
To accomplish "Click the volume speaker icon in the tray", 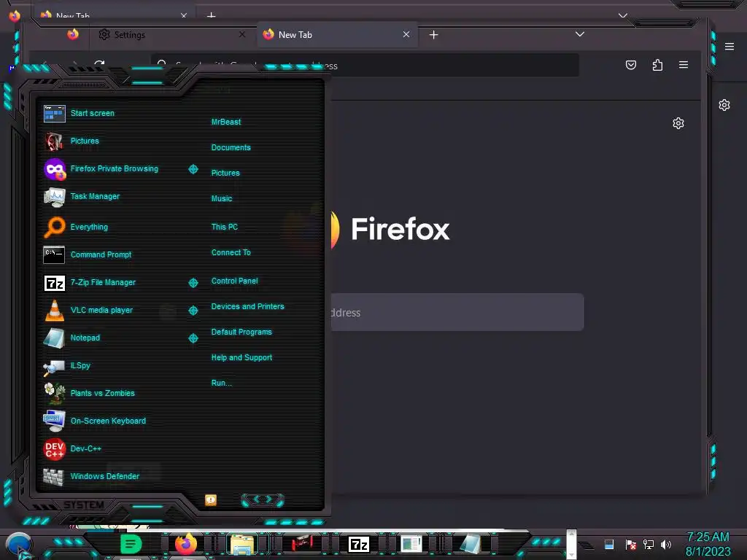I will [666, 544].
